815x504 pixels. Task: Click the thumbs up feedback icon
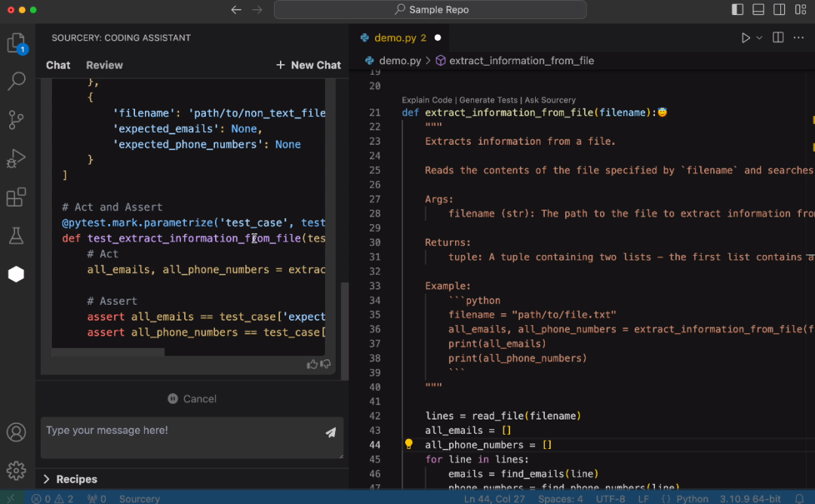[x=312, y=364]
